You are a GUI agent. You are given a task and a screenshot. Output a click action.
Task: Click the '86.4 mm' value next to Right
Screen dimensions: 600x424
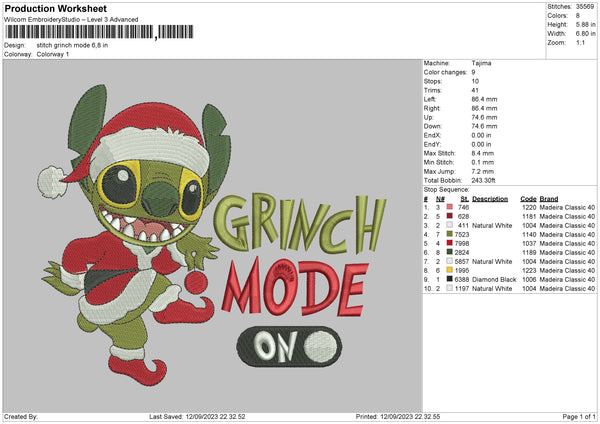[x=484, y=108]
